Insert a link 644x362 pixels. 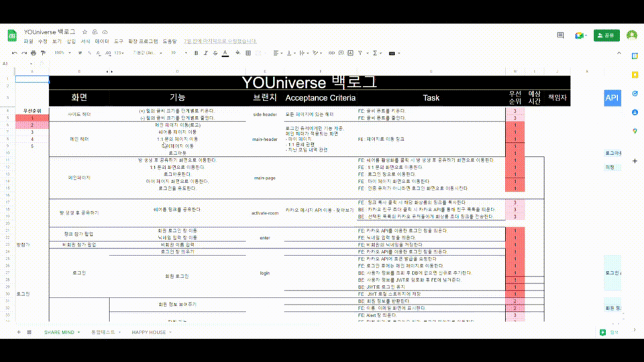(331, 53)
